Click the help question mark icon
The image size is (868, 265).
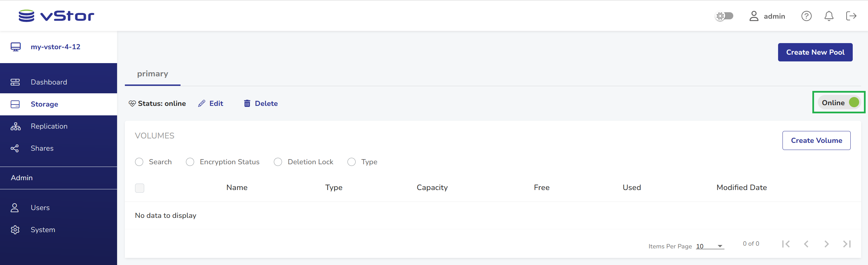click(806, 16)
